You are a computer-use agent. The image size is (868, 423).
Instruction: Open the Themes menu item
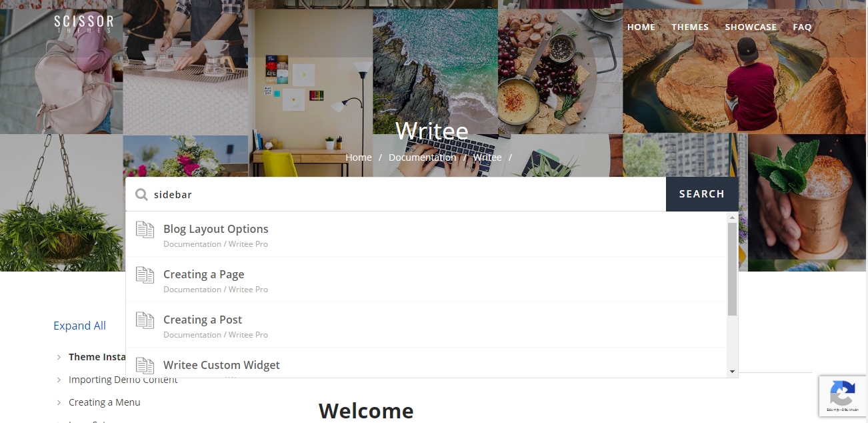690,27
